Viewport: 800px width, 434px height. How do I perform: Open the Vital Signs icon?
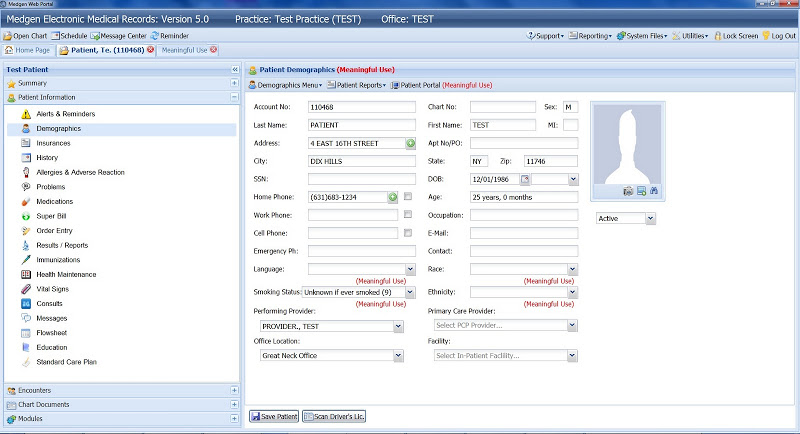[x=26, y=289]
